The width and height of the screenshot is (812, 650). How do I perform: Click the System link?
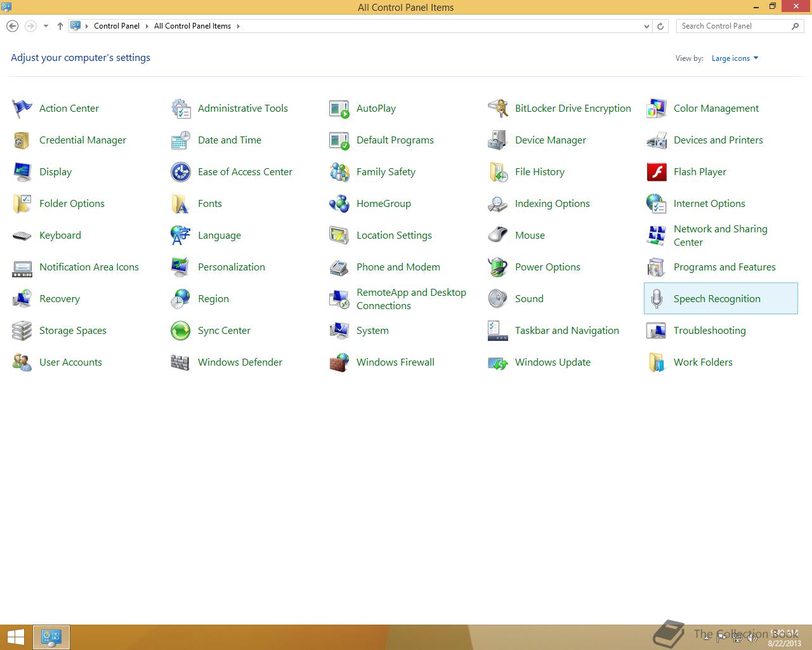tap(372, 331)
